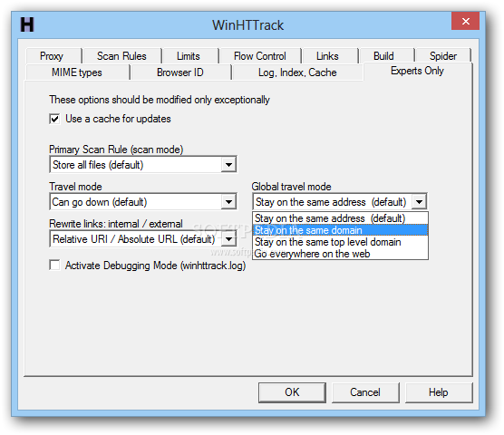Click the WinHTTrack title bar text
504x435 pixels.
pos(247,25)
